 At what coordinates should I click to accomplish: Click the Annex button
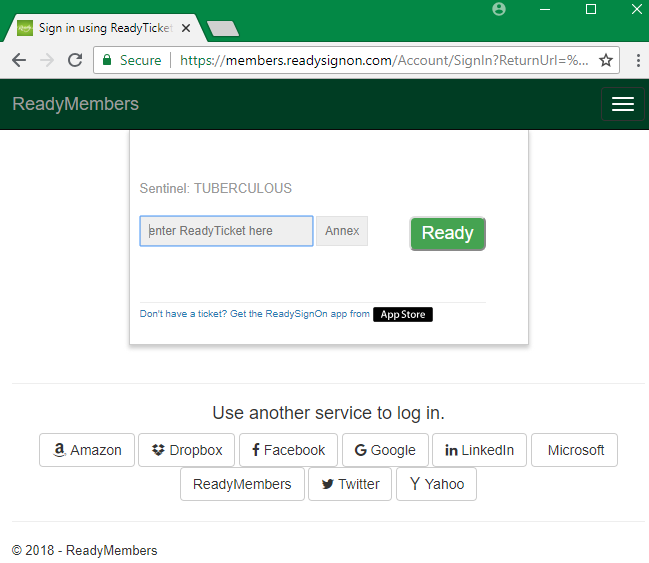point(342,231)
